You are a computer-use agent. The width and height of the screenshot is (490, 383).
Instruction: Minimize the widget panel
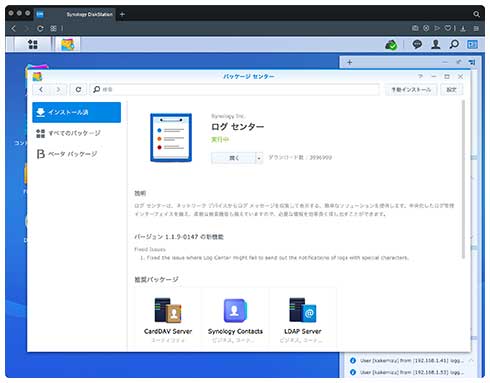(445, 62)
